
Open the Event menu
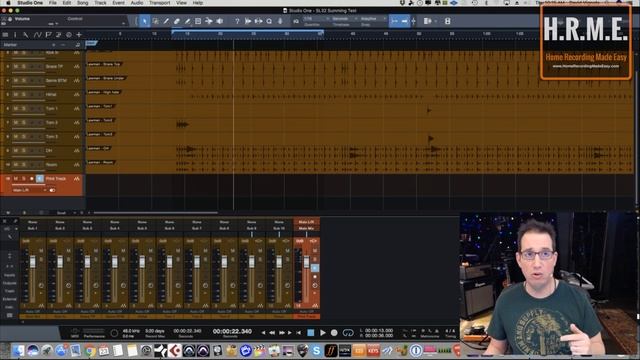click(118, 2)
